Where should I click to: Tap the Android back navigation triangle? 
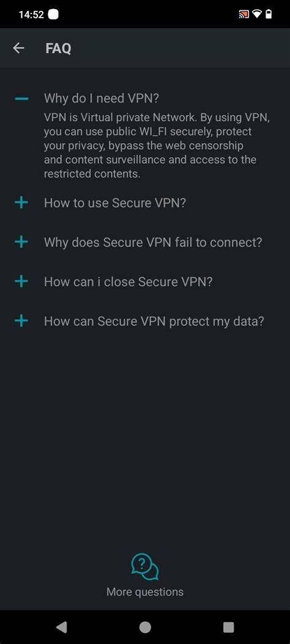pyautogui.click(x=62, y=627)
